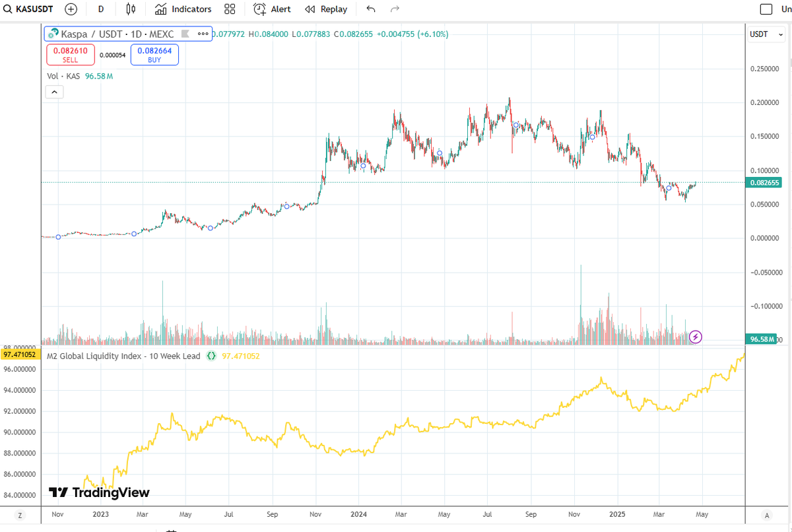Click the 92.000000 M2 axis label
Screen dimensions: 792x532
tap(20, 411)
